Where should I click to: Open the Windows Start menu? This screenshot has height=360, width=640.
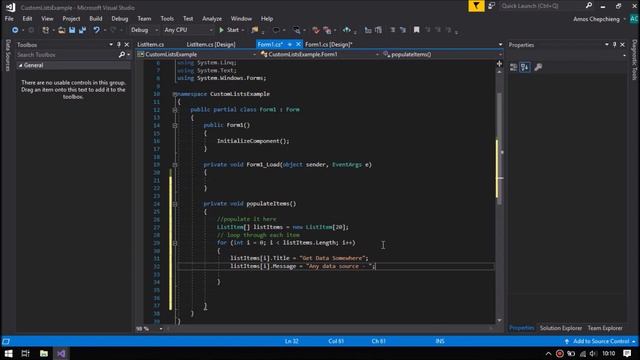(8, 353)
